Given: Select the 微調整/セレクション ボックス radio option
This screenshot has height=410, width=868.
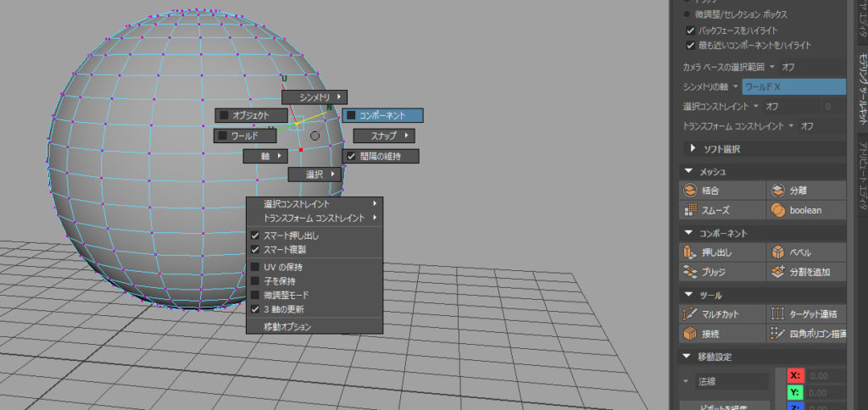Looking at the screenshot, I should tap(687, 15).
